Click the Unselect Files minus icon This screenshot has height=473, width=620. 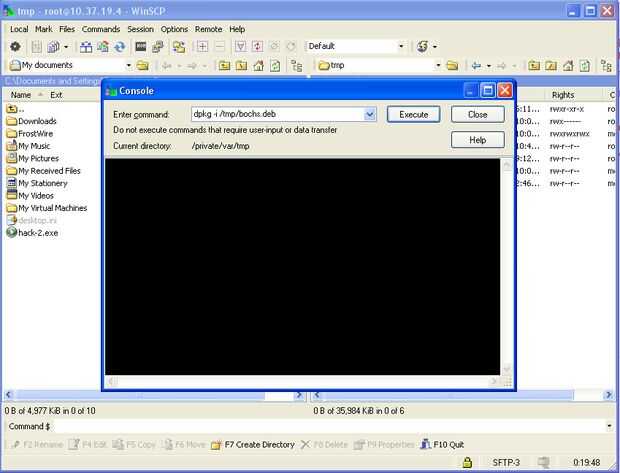click(219, 47)
